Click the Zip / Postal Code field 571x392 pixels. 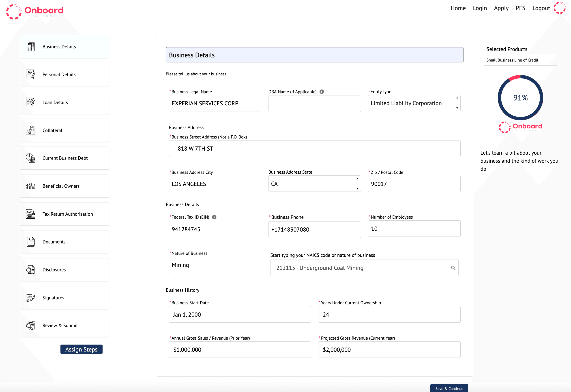pyautogui.click(x=414, y=184)
